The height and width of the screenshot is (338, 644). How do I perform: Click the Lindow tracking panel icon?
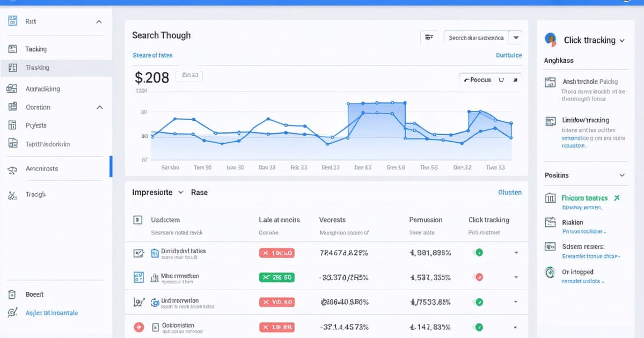pyautogui.click(x=549, y=120)
